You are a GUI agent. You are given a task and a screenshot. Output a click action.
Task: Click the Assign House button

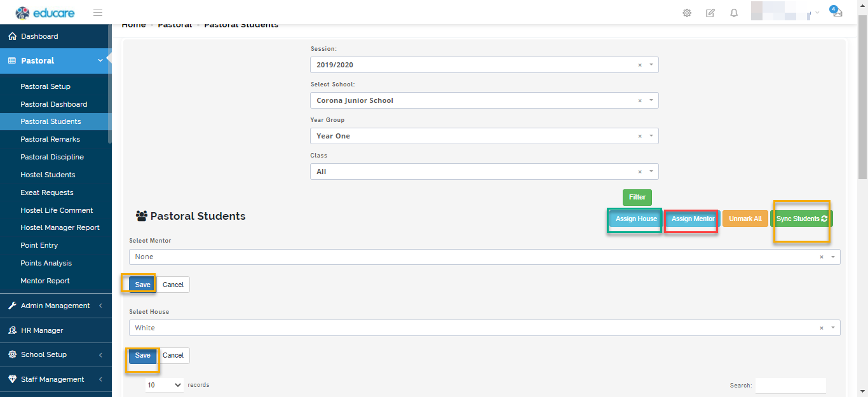click(636, 219)
